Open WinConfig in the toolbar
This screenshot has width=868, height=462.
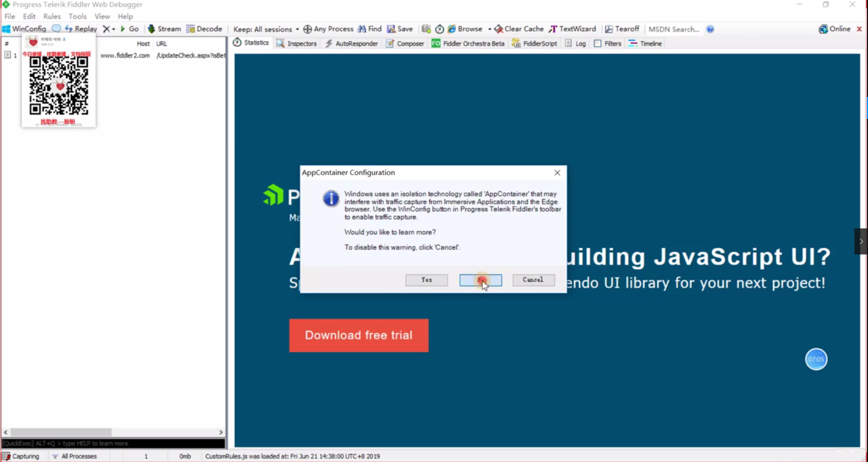pyautogui.click(x=24, y=29)
